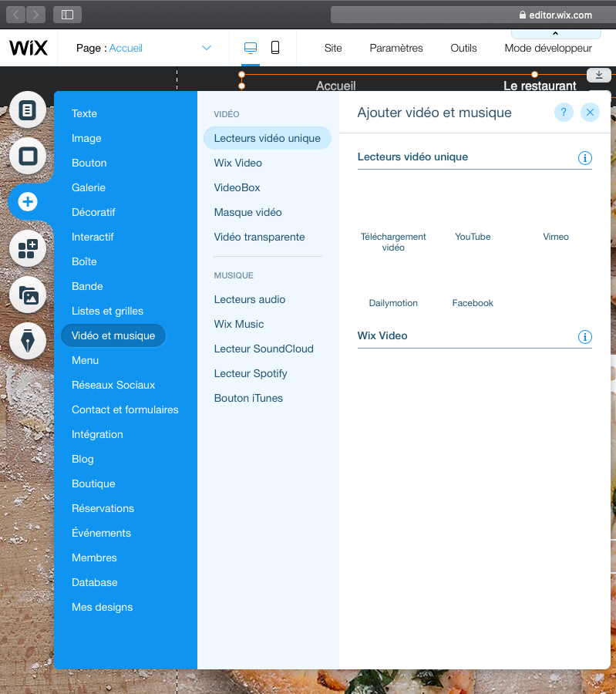
Task: Choose Lecteur Spotify subcategory
Action: click(x=251, y=373)
